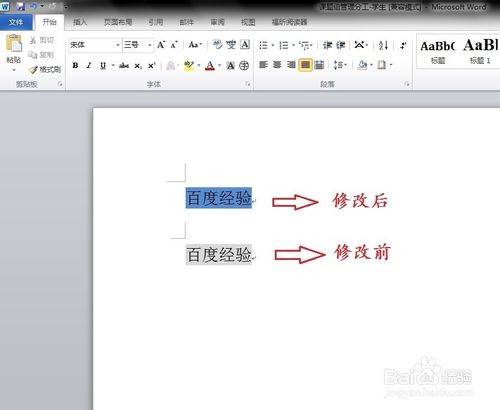Open multilevel list menu
The width and height of the screenshot is (500, 410).
[305, 45]
